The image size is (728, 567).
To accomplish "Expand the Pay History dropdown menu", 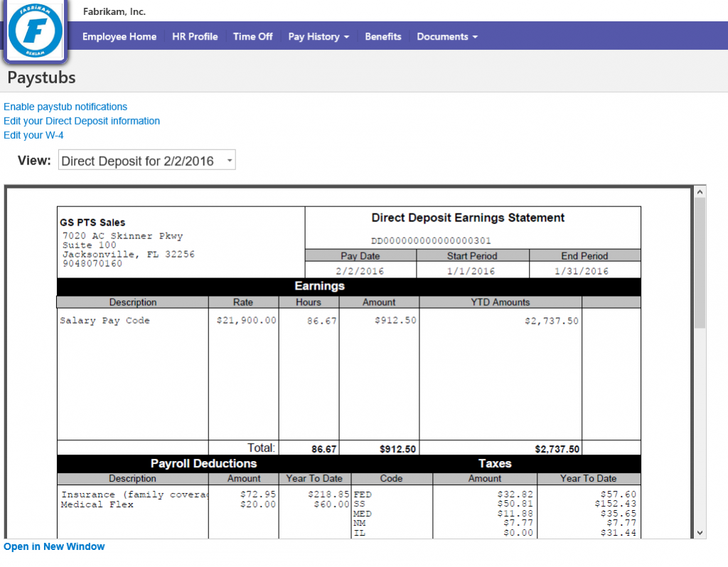I will click(318, 37).
